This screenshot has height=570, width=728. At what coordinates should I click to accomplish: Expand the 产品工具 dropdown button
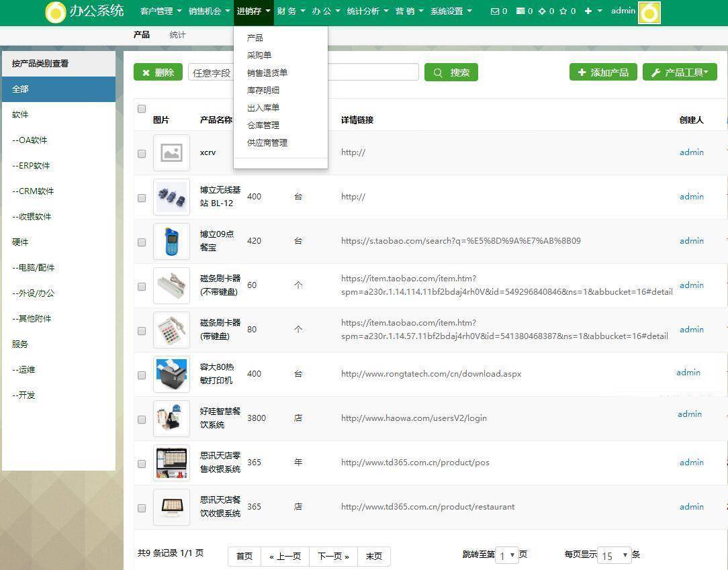click(x=680, y=73)
